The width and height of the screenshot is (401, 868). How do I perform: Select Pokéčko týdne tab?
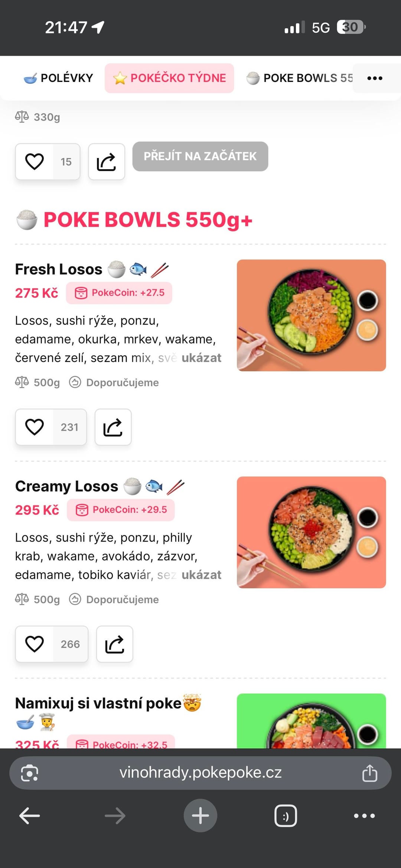[x=169, y=78]
